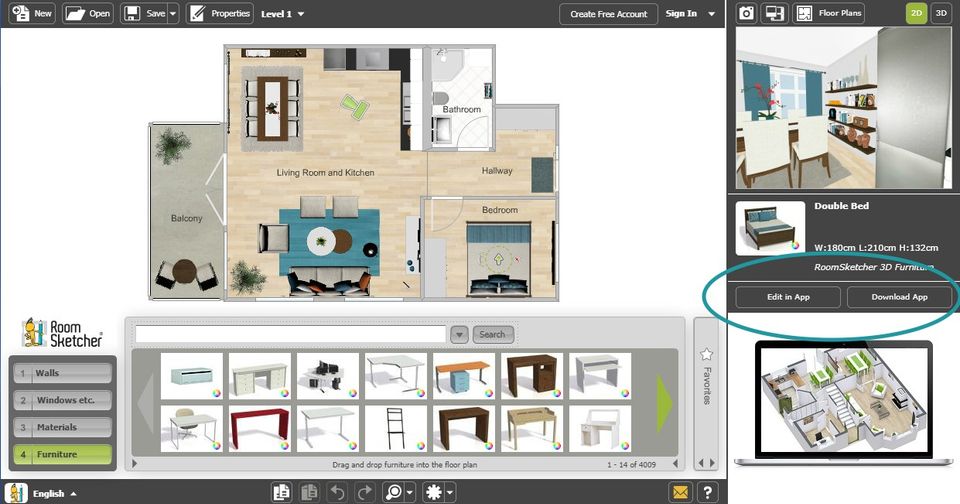The height and width of the screenshot is (504, 960).
Task: Select the red console table item
Action: pyautogui.click(x=260, y=429)
